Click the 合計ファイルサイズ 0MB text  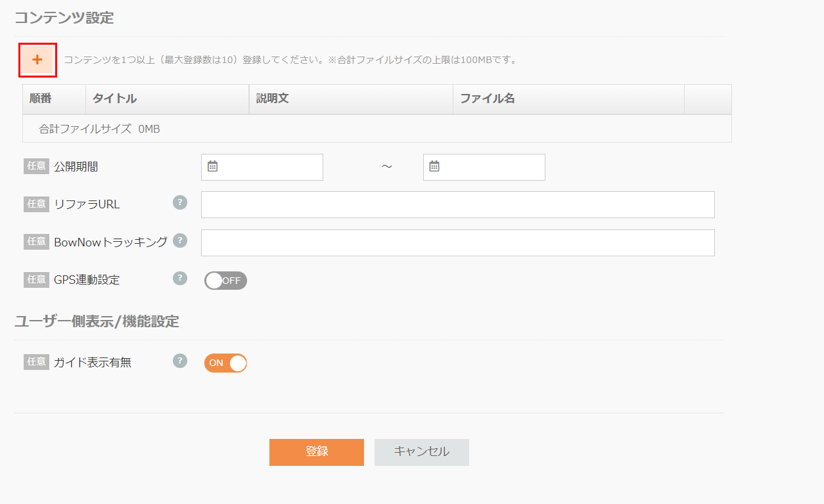tap(99, 129)
